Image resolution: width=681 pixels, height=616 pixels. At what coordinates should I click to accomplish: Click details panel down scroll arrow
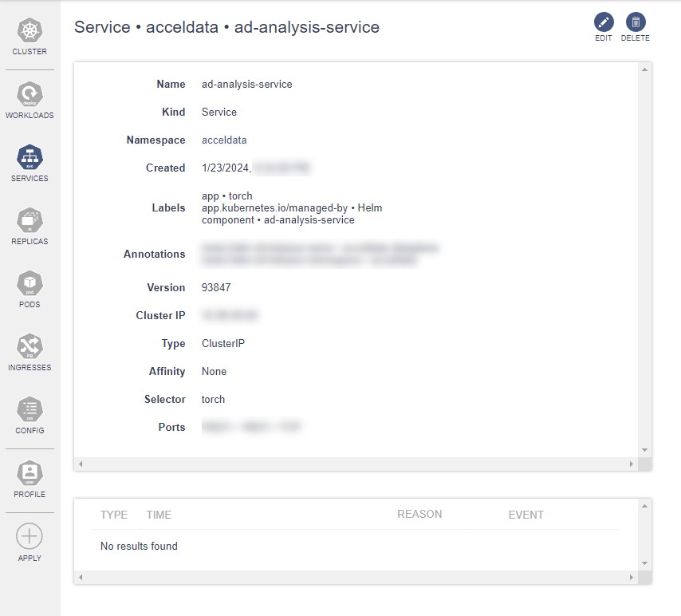click(x=644, y=450)
